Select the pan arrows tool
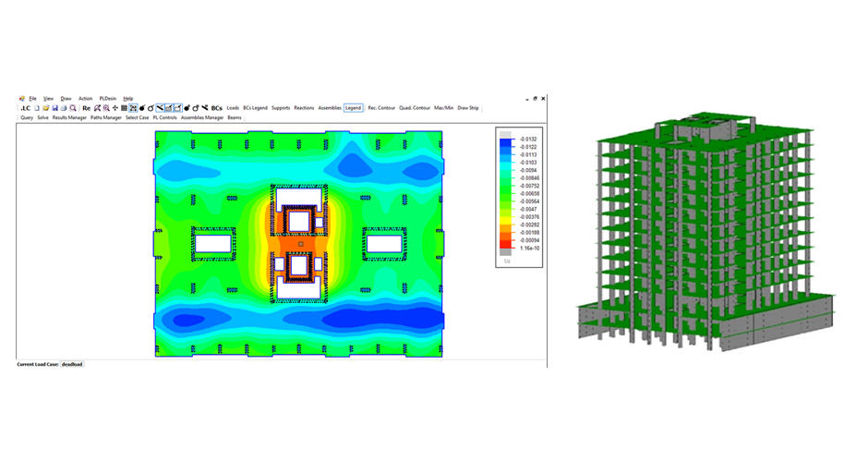The width and height of the screenshot is (868, 462). click(115, 108)
